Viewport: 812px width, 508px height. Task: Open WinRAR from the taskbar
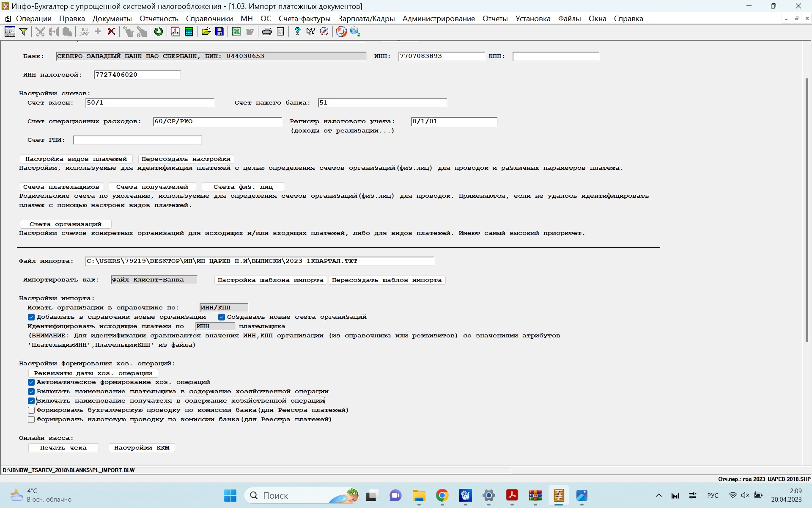point(535,495)
